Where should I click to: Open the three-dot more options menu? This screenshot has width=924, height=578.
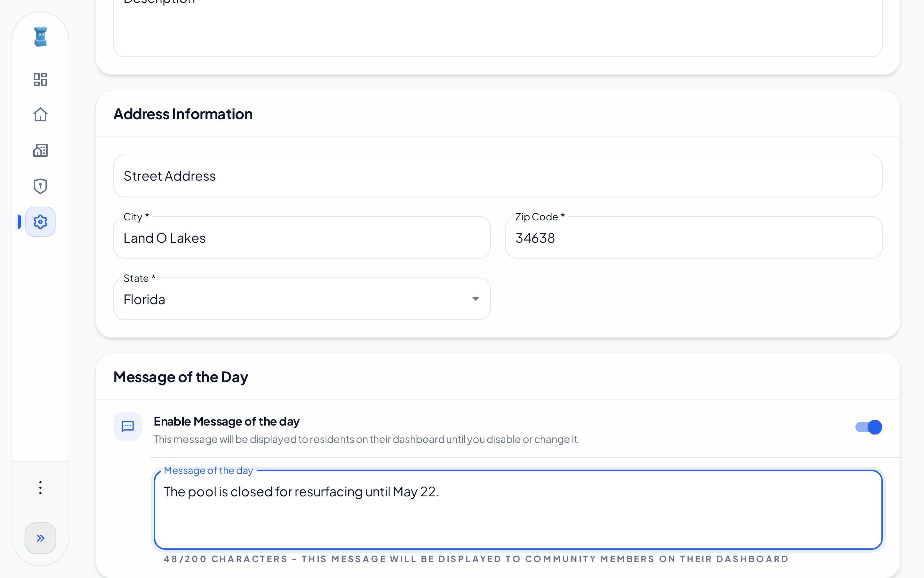40,488
